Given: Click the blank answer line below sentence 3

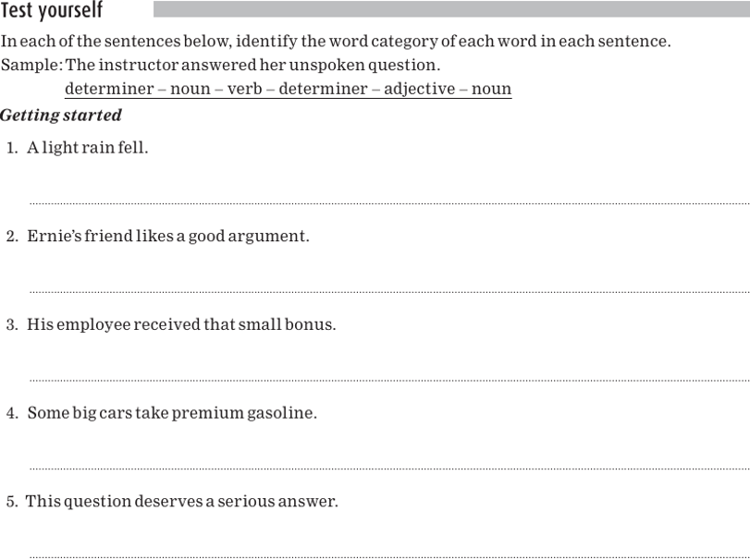Looking at the screenshot, I should 388,379.
